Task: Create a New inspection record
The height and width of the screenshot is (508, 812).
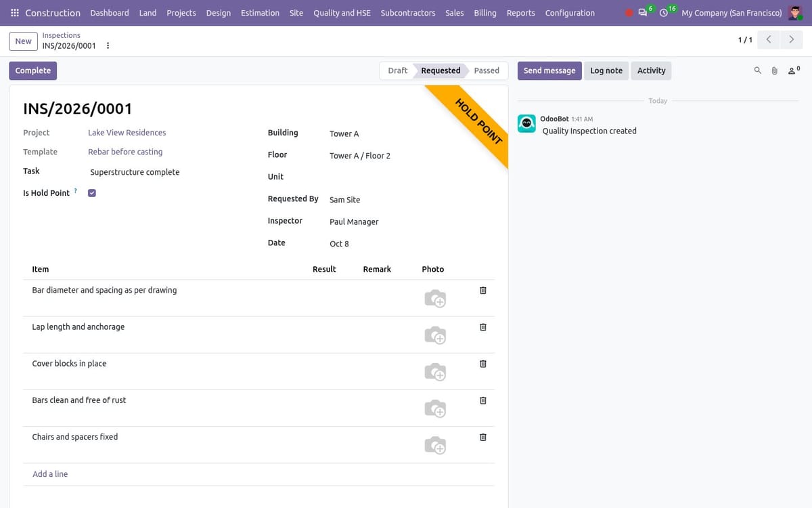Action: (x=24, y=41)
